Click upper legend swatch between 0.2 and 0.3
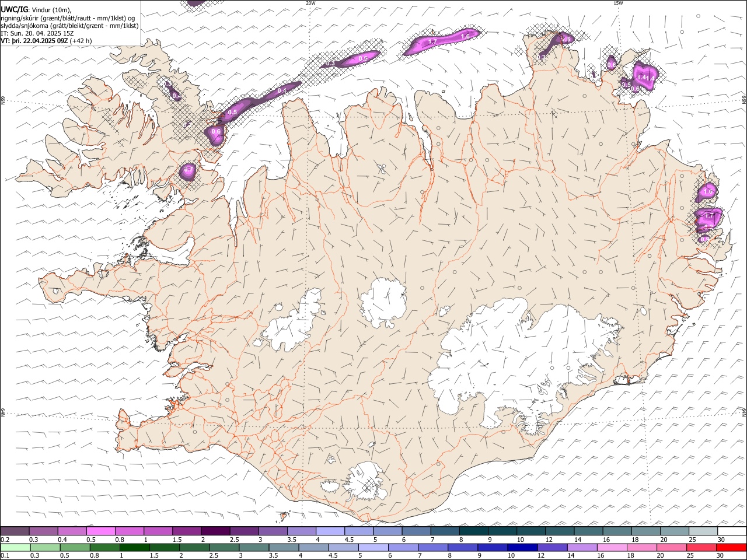747x560 pixels. (15, 531)
